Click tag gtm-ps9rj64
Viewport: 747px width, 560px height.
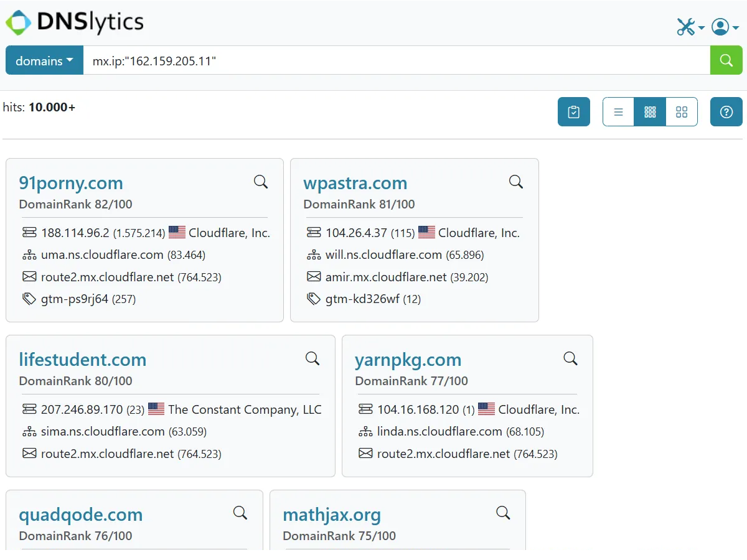(75, 299)
